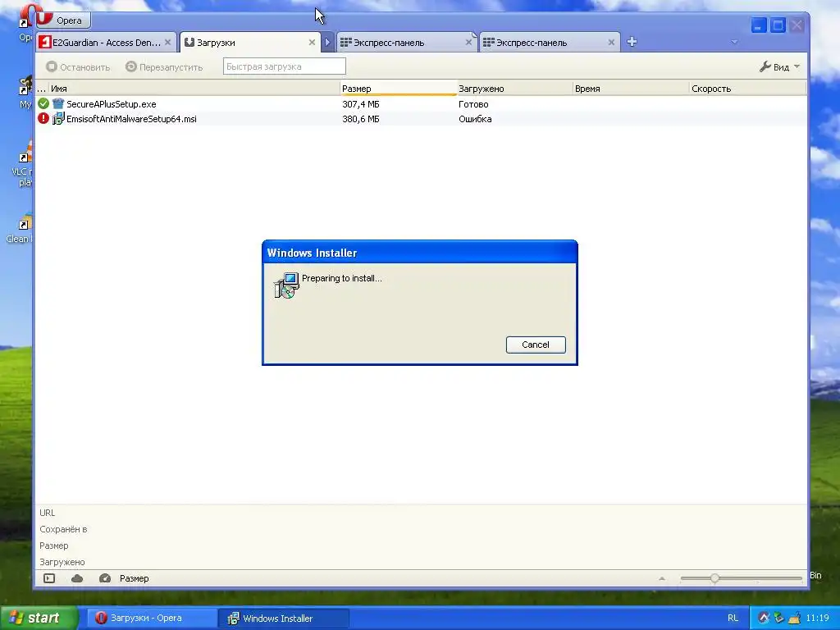Click the 380,6 МБ size cell

(361, 119)
